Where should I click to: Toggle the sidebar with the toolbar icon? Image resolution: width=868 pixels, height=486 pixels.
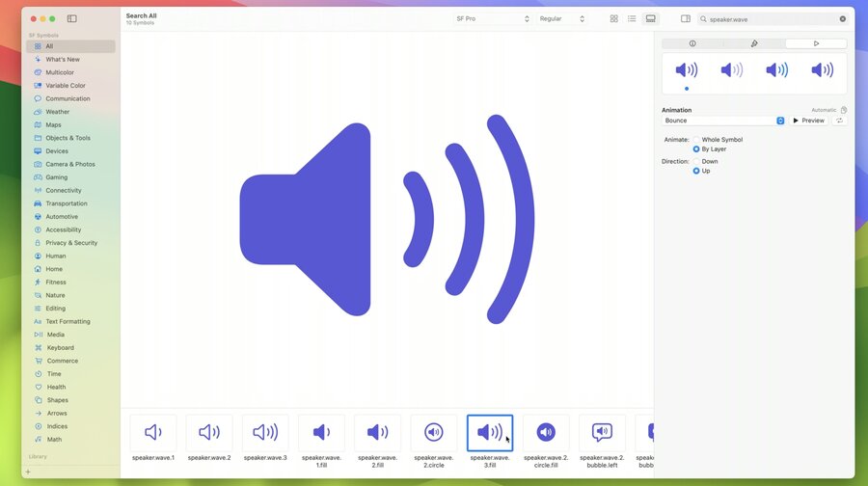(x=72, y=19)
